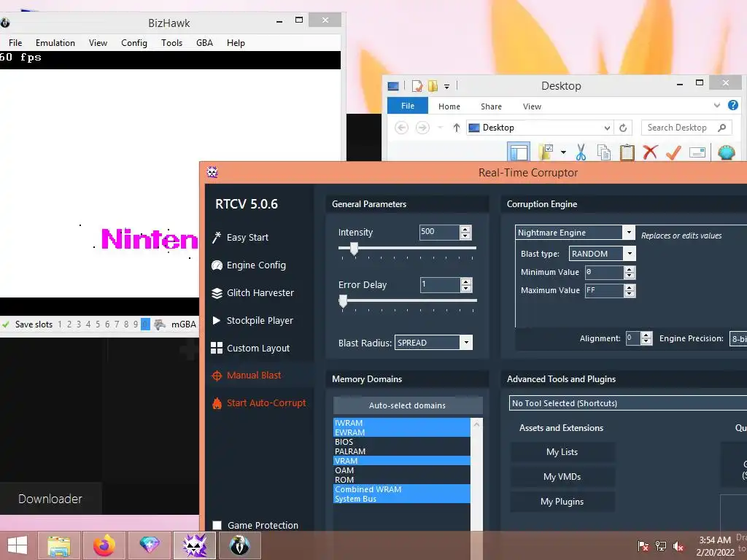Enable the Game Protection checkbox
This screenshot has height=560, width=747.
[x=217, y=525]
